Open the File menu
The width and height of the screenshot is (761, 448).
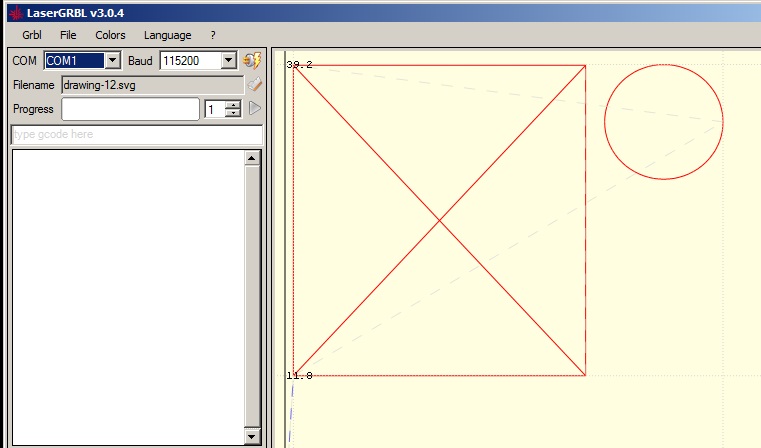pos(68,35)
